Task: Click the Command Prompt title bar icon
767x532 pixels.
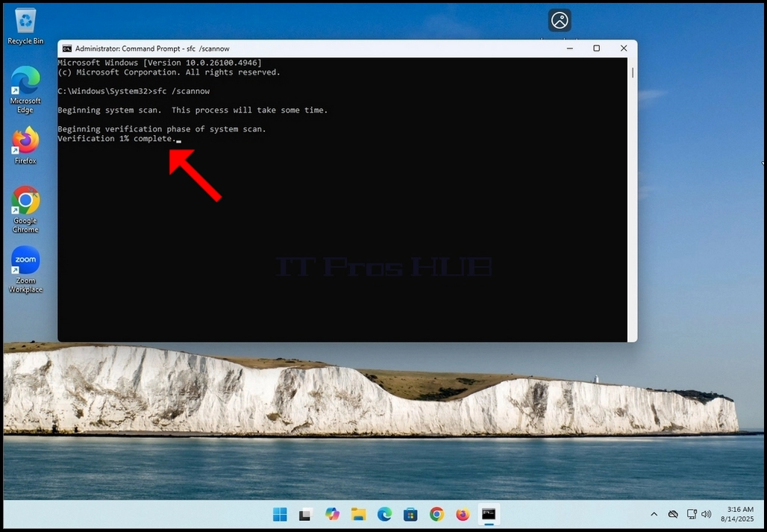Action: coord(67,48)
